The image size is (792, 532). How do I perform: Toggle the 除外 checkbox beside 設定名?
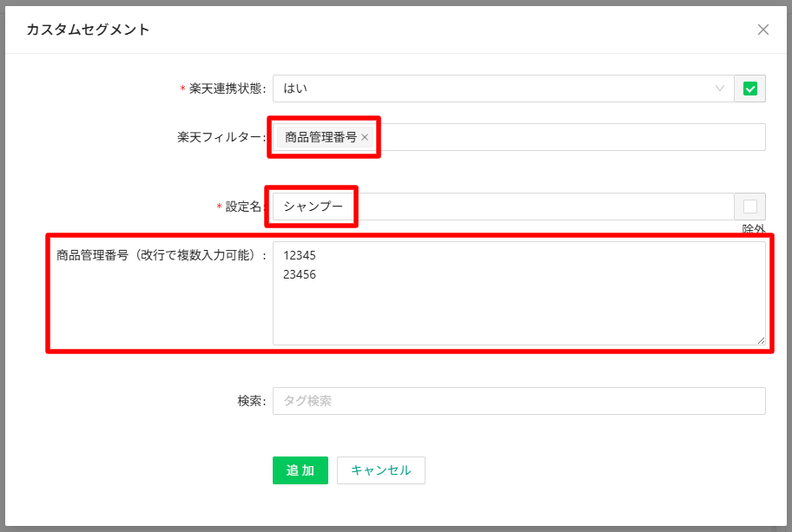[x=750, y=207]
